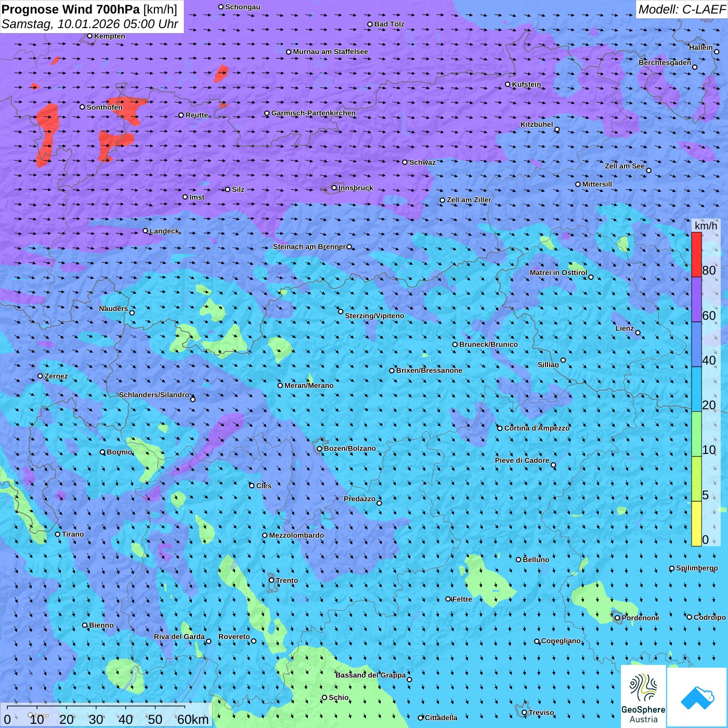Click the Treviso city marker
Image resolution: width=728 pixels, height=728 pixels.
pos(524,712)
